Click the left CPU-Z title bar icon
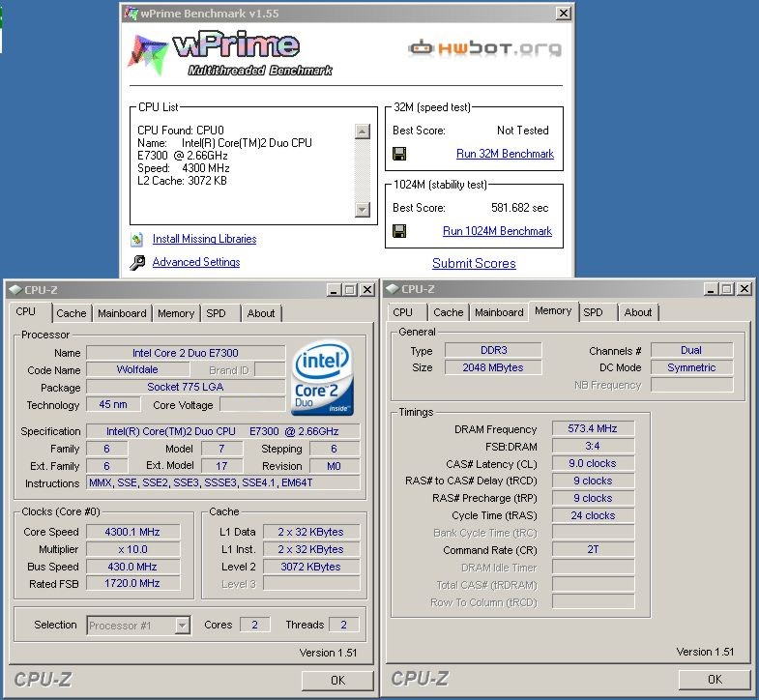The height and width of the screenshot is (700, 759). pyautogui.click(x=16, y=290)
